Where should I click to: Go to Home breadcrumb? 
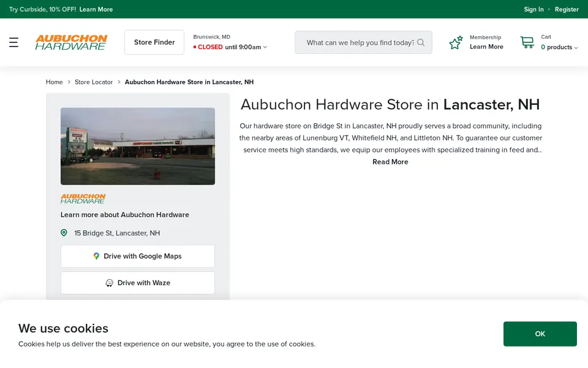55,82
